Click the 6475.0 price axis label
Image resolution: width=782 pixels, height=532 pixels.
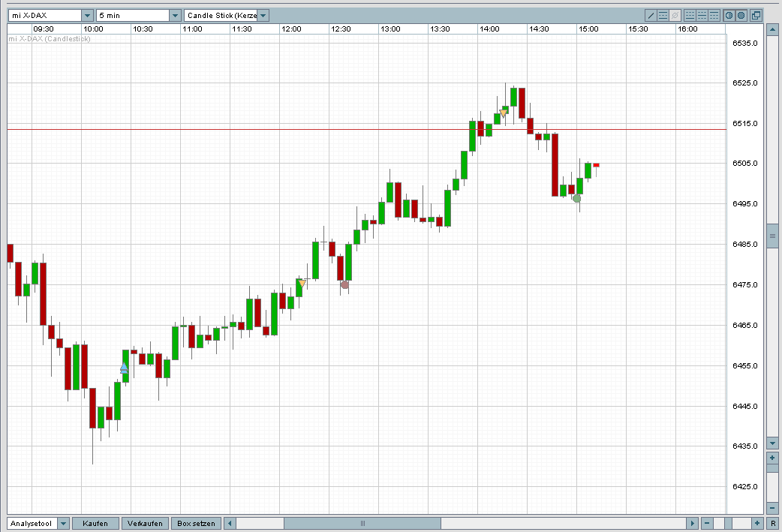tap(744, 284)
